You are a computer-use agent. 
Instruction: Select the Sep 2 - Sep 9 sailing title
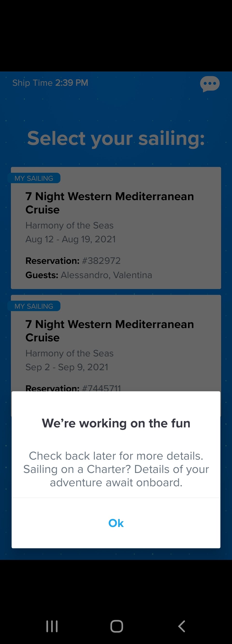click(109, 331)
